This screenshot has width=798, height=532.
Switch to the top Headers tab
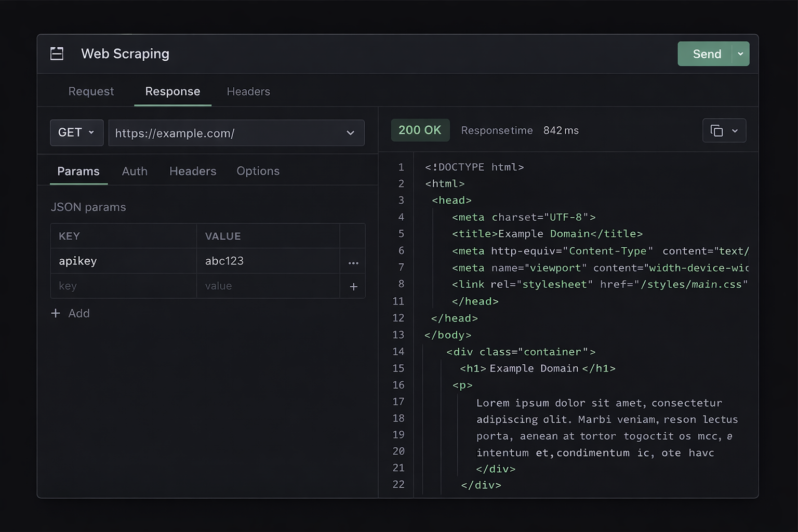pyautogui.click(x=248, y=91)
